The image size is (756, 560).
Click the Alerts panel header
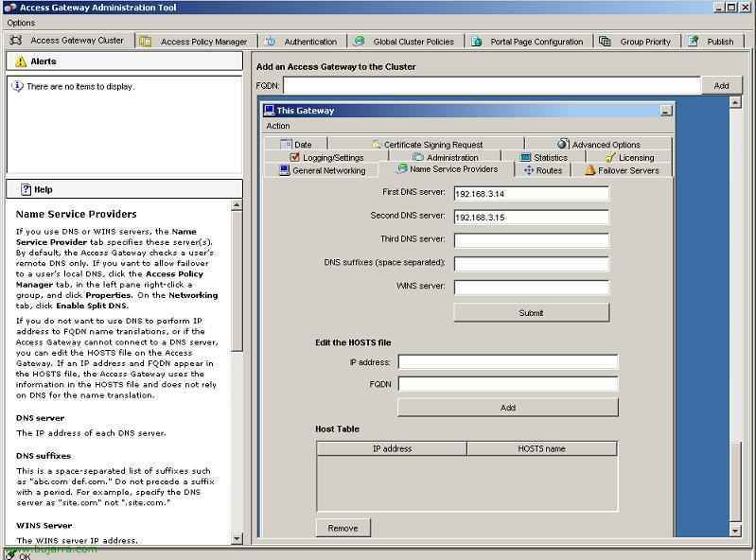pos(124,61)
